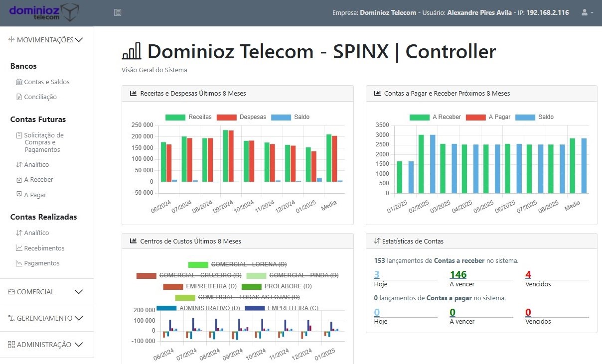The image size is (602, 364).
Task: Hide EMPREITEIRA (D) series
Action: (x=200, y=286)
